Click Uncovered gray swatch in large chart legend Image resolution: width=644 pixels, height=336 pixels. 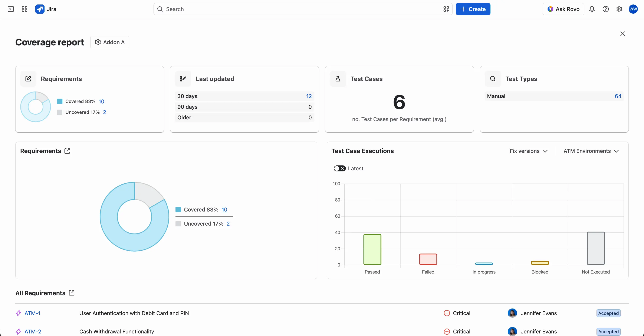pos(178,224)
